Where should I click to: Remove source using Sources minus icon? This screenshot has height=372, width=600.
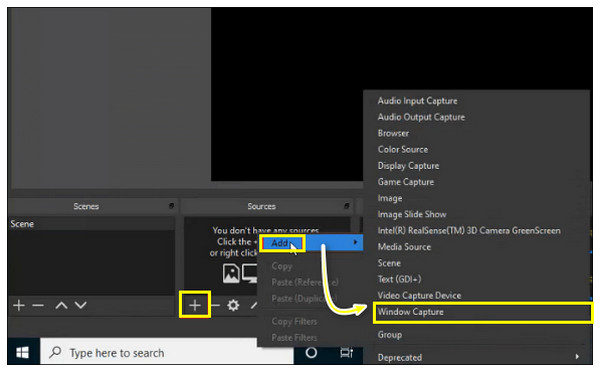point(215,305)
